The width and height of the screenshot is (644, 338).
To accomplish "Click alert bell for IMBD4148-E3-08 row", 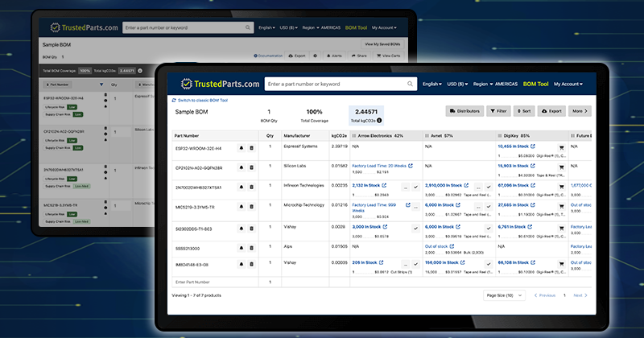I will coord(242,264).
